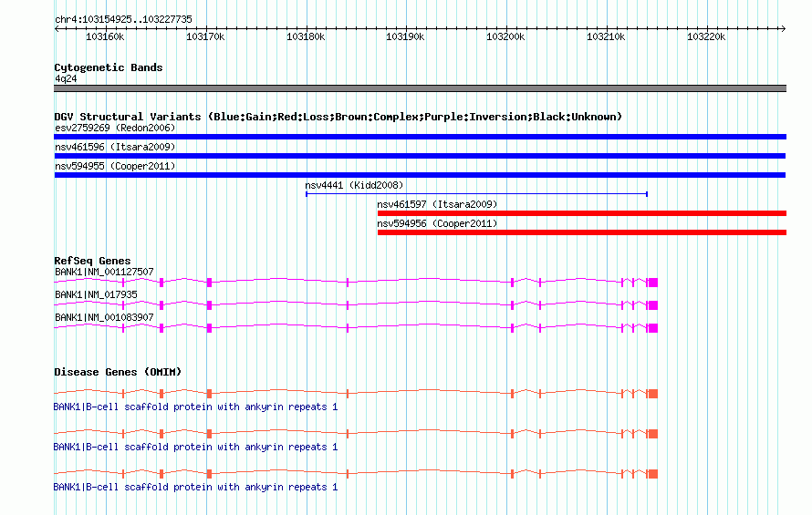The height and width of the screenshot is (515, 812).
Task: Click last exon block of BANK1|NM_001127507
Action: tap(653, 283)
